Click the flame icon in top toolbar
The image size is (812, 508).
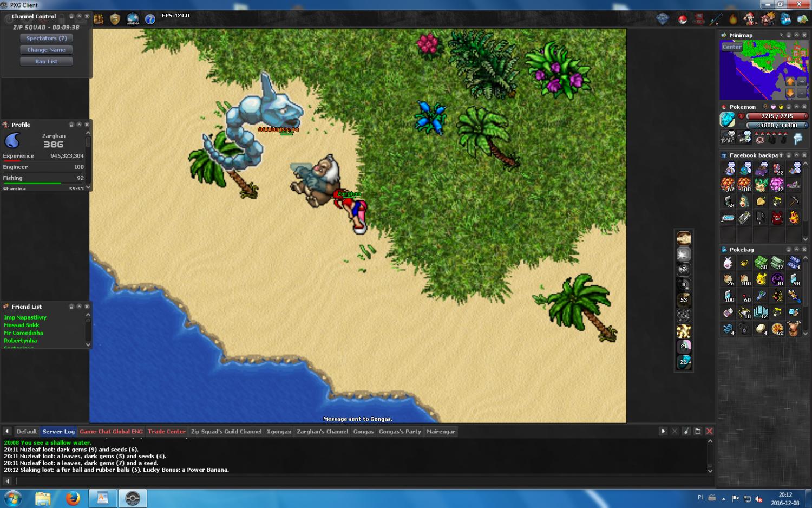[733, 20]
